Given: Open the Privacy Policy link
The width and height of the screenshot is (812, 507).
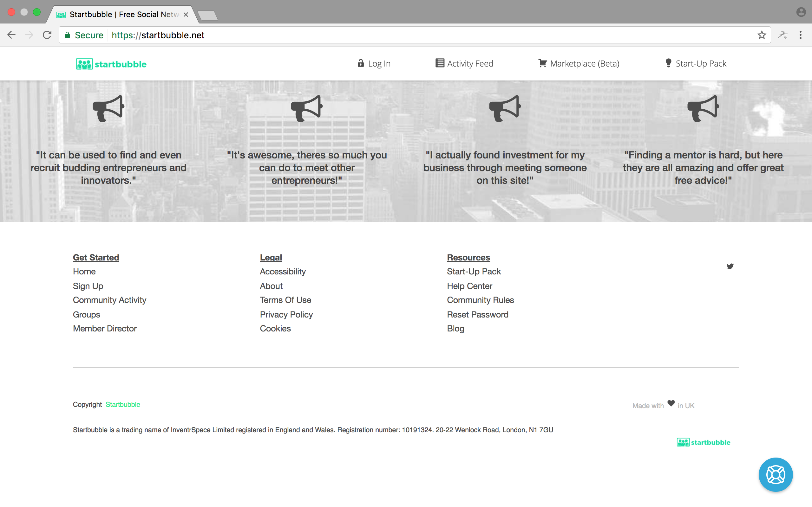Looking at the screenshot, I should coord(286,315).
